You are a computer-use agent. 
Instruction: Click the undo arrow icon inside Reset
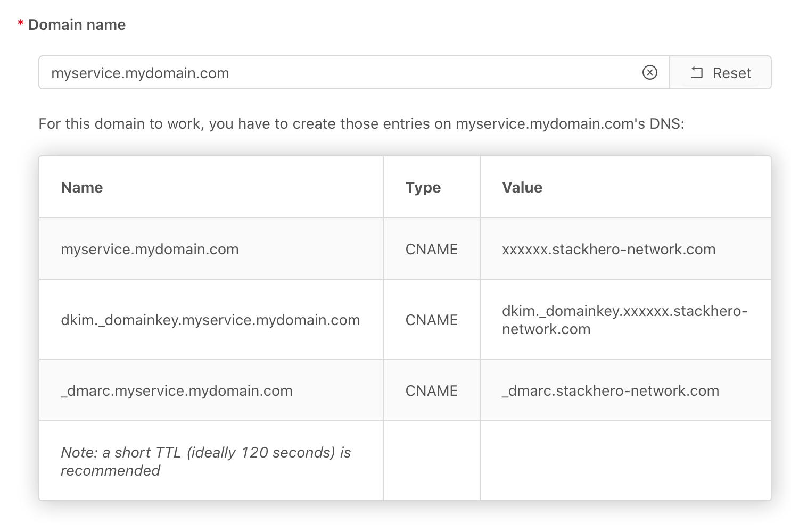(x=697, y=73)
